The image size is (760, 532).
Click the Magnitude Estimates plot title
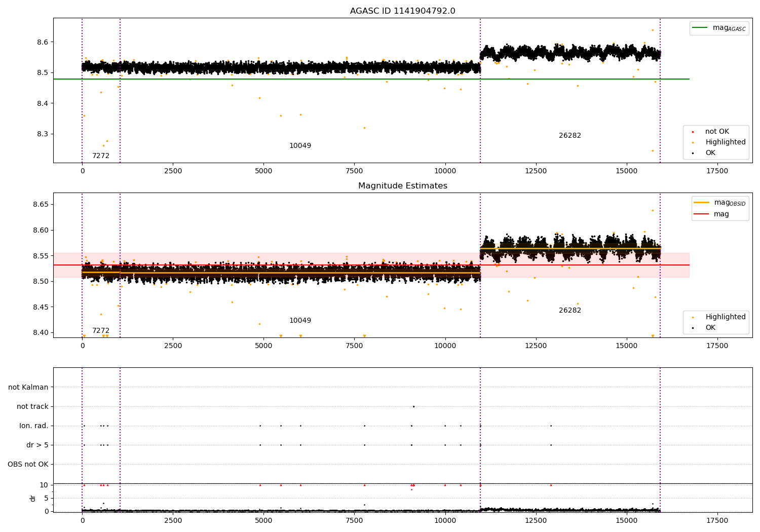[x=402, y=186]
